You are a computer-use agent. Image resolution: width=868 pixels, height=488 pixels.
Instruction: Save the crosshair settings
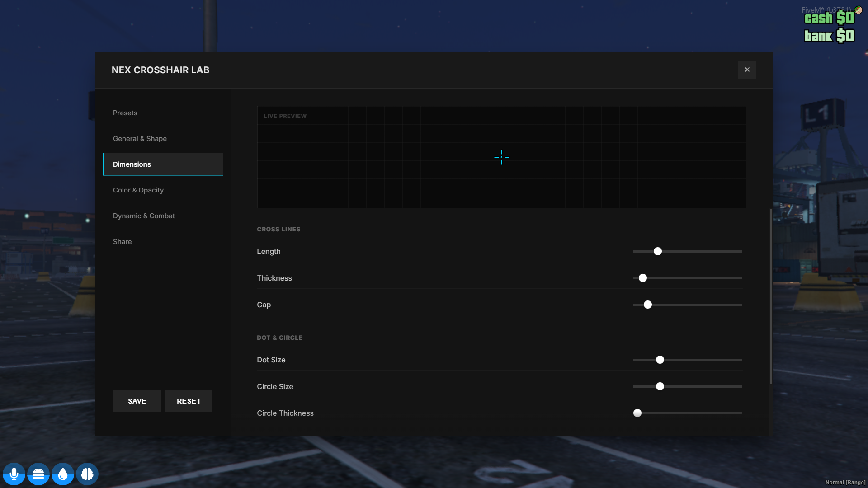[x=137, y=401]
